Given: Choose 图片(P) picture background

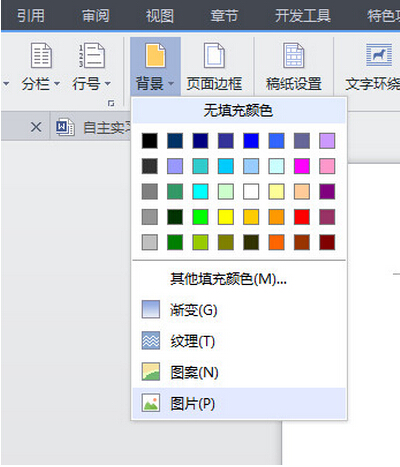Looking at the screenshot, I should (239, 403).
